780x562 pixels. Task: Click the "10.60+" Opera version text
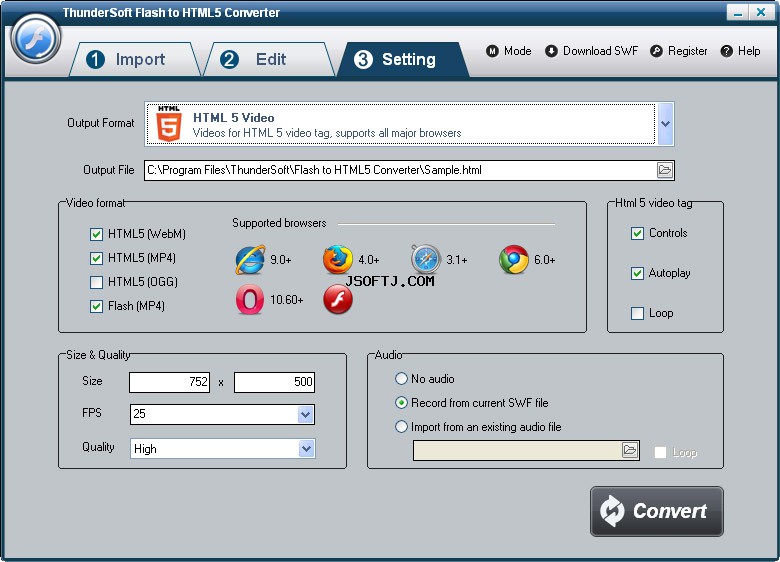(287, 299)
